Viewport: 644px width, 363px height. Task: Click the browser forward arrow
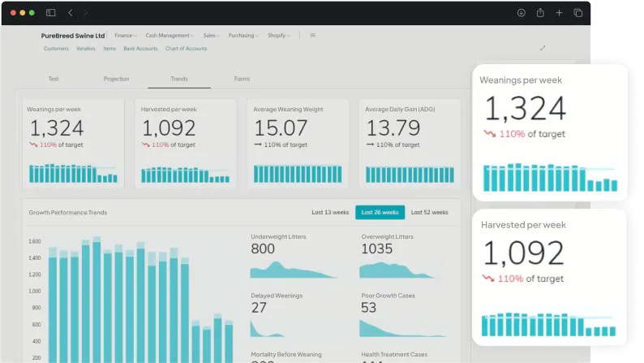pos(86,13)
